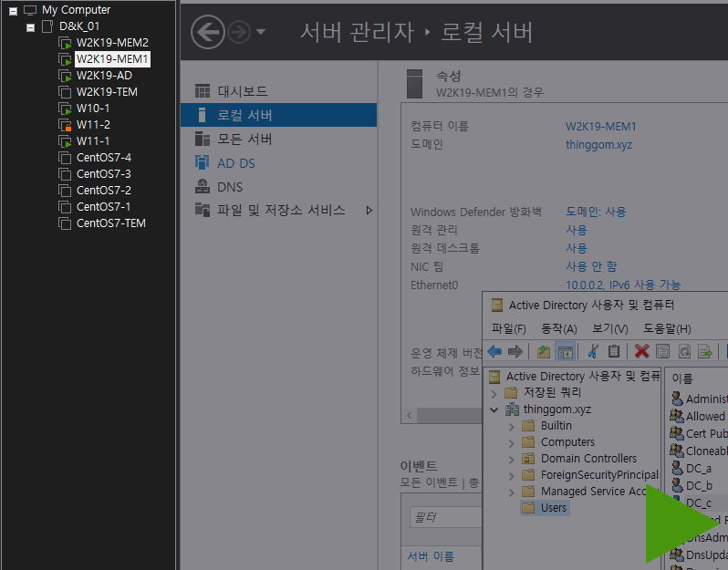This screenshot has height=570, width=728.
Task: Go back in Server Manager
Action: 207,32
